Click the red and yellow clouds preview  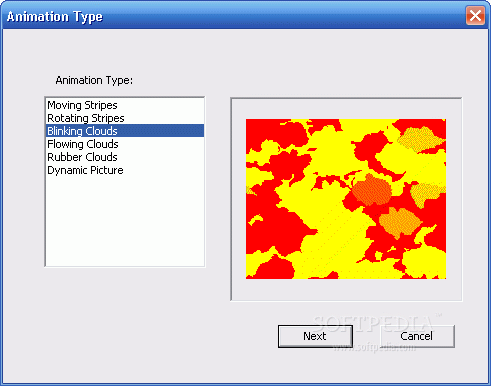click(x=346, y=199)
